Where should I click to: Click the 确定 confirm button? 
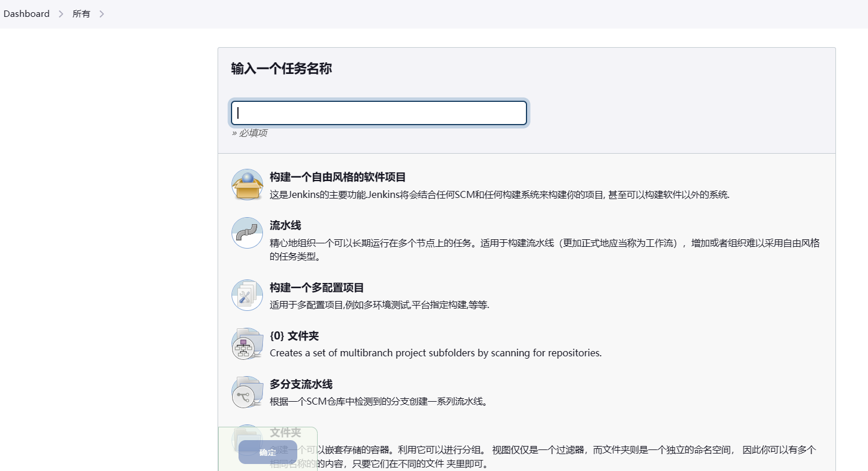coord(268,452)
